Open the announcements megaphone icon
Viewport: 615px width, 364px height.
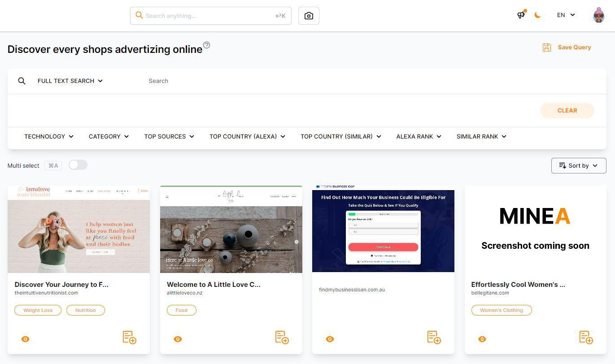point(521,15)
